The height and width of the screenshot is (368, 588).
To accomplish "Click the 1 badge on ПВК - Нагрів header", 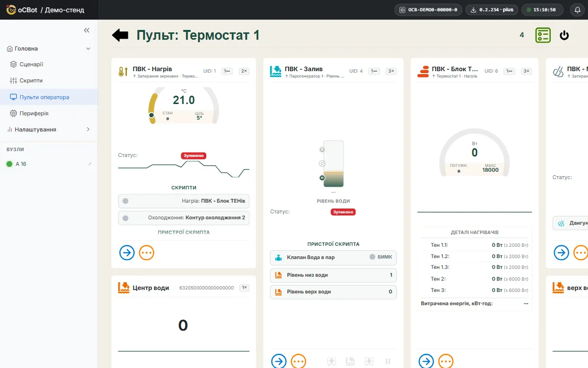I will [227, 71].
